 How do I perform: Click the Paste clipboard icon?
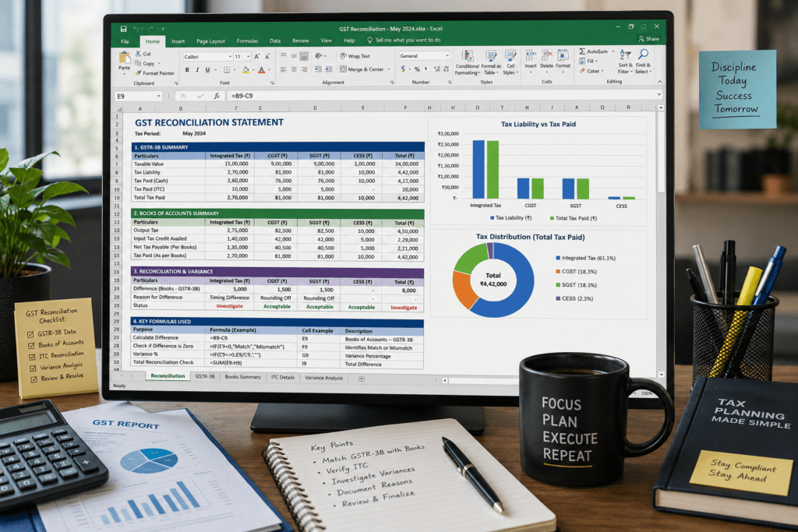coord(124,58)
